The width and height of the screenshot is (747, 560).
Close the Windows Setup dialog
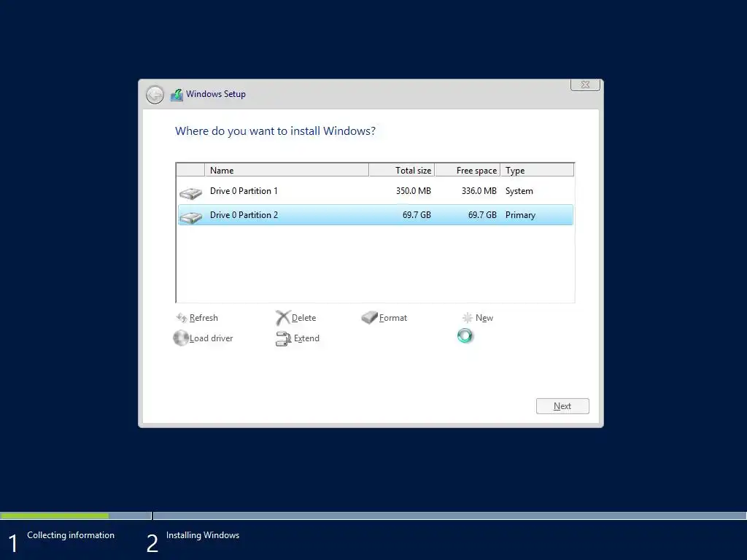click(x=586, y=85)
